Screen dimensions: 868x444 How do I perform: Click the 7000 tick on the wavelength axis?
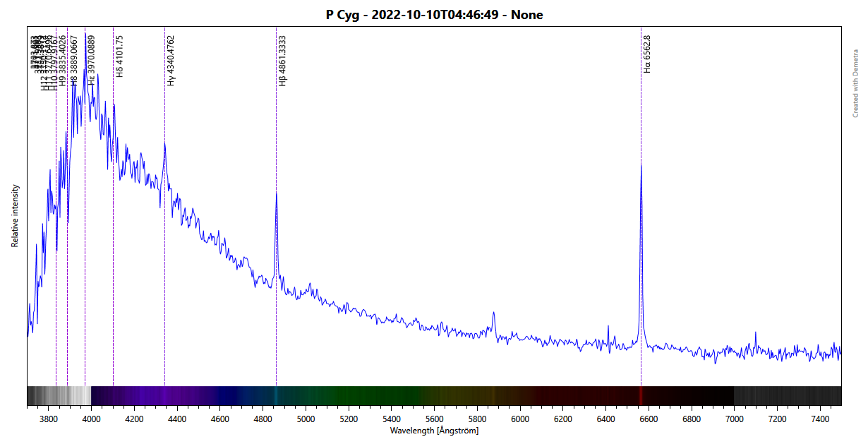tap(734, 419)
